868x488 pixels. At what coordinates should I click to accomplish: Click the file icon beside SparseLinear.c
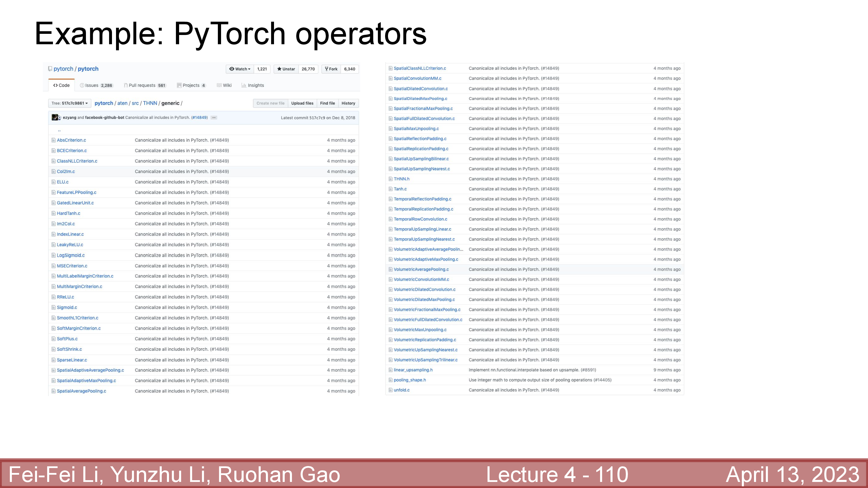(x=53, y=360)
